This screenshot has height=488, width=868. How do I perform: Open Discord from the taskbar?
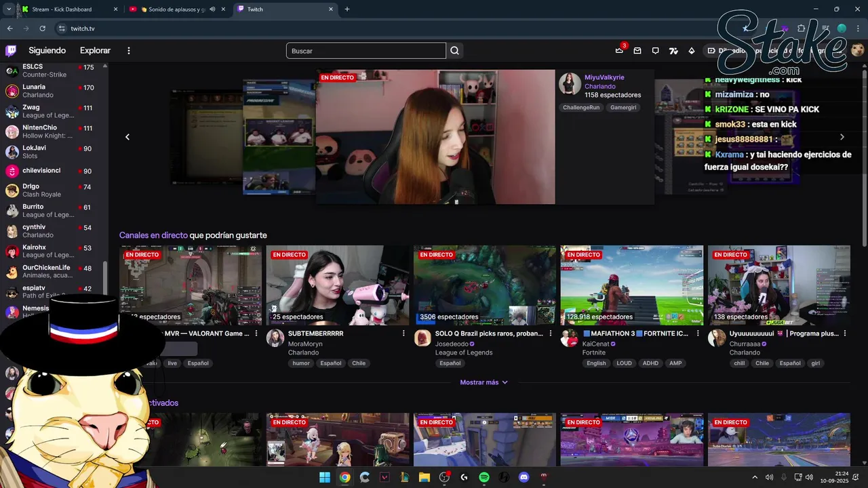pos(524,477)
